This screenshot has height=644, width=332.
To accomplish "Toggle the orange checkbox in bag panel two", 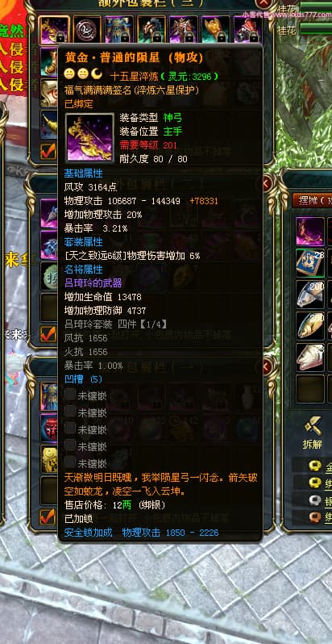I will tap(48, 334).
